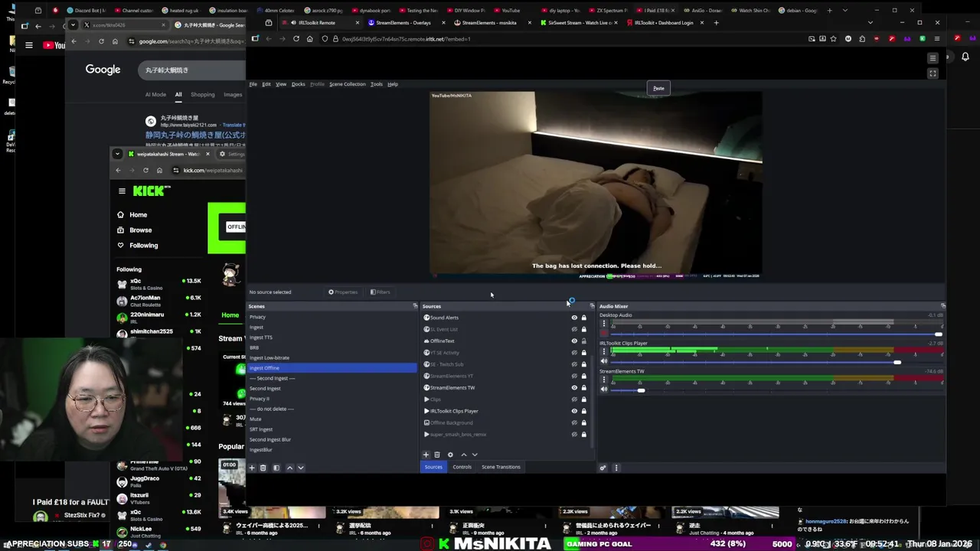Open the Tools menu
Screen dimensions: 980x551
coord(376,84)
